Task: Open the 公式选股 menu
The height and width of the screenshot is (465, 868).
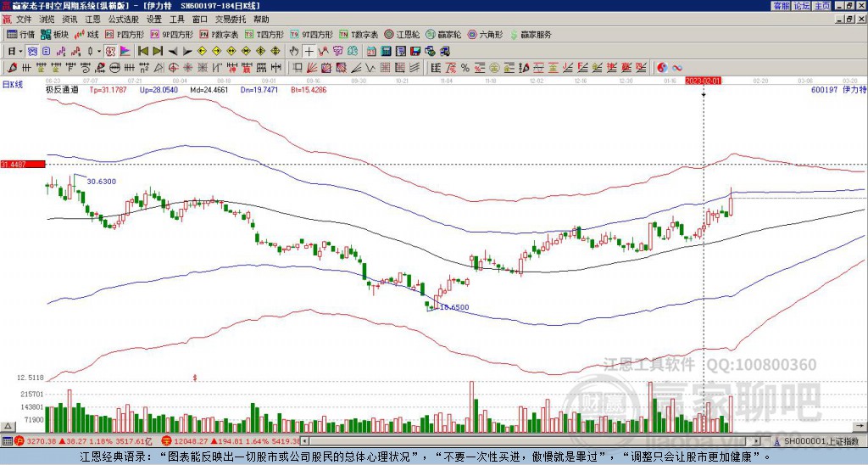Action: click(124, 20)
